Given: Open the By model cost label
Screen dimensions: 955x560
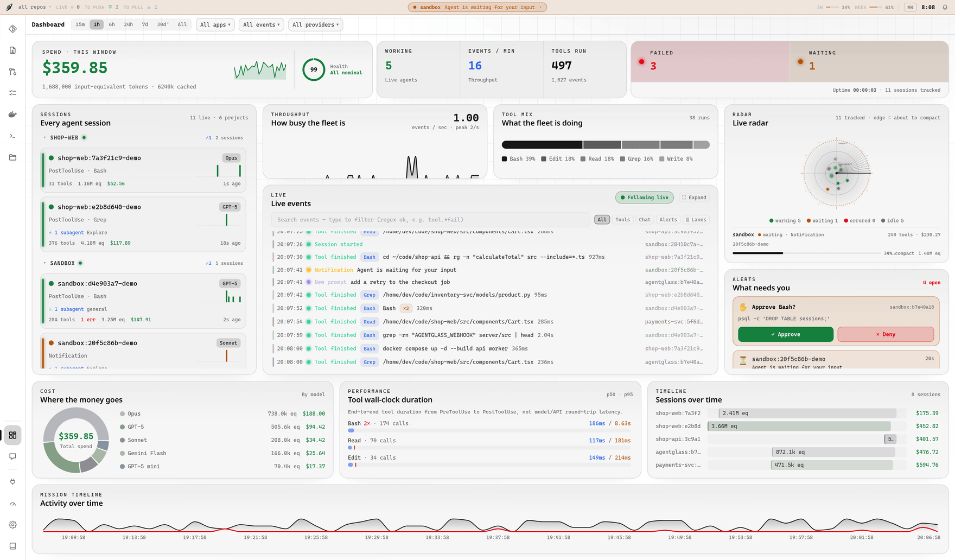Looking at the screenshot, I should pyautogui.click(x=313, y=394).
